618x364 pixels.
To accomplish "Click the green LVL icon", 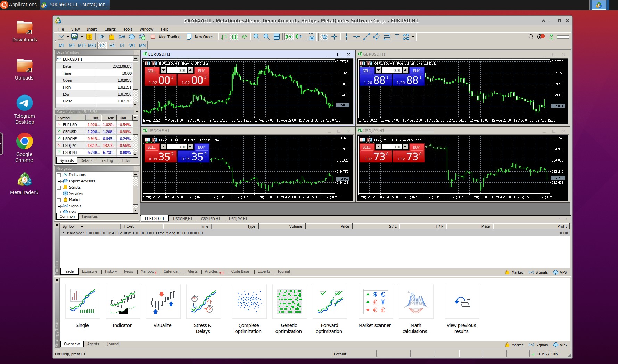I will (x=552, y=37).
